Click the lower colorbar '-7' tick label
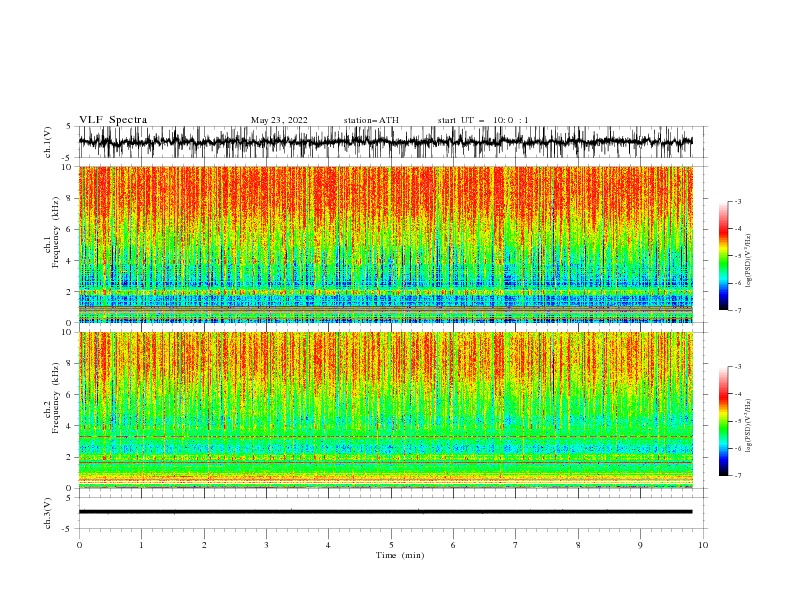Screen dimensions: 792x612 738,475
